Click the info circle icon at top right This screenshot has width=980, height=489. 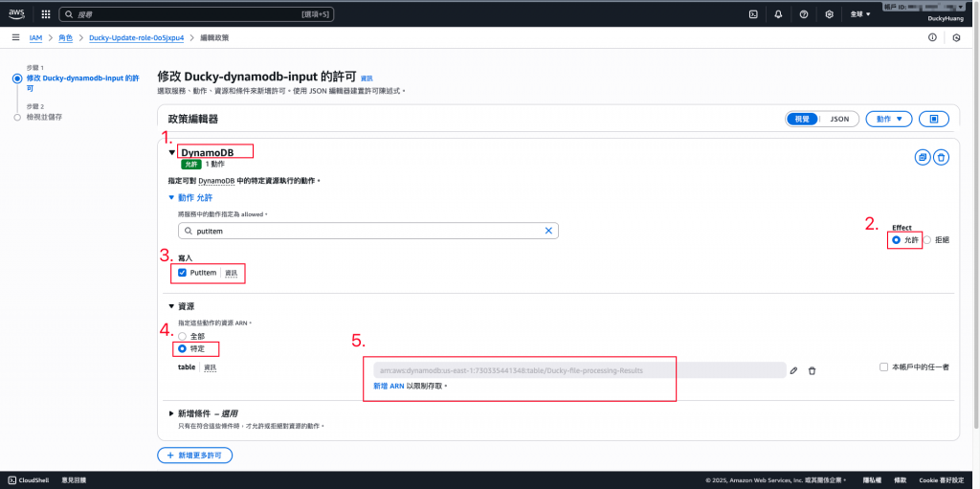[x=932, y=37]
